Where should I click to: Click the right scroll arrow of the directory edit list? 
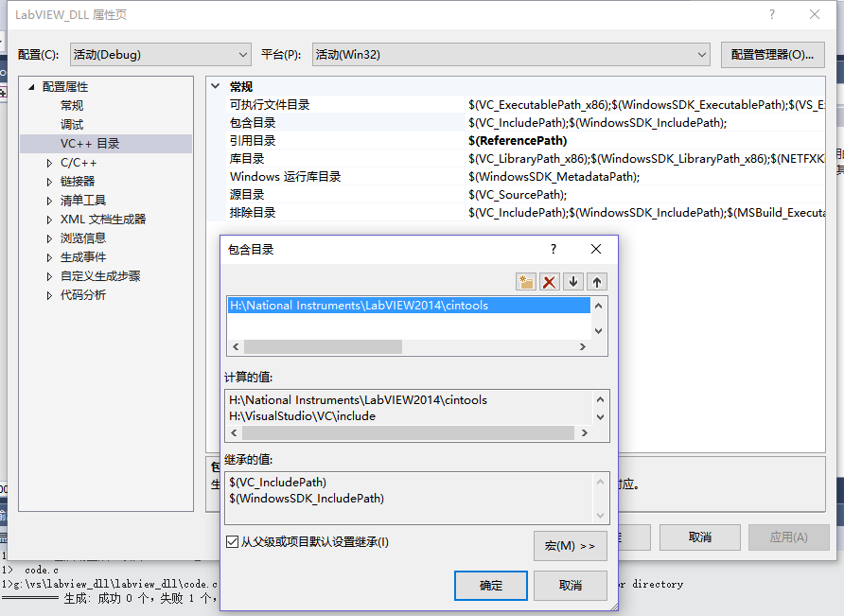(x=582, y=346)
